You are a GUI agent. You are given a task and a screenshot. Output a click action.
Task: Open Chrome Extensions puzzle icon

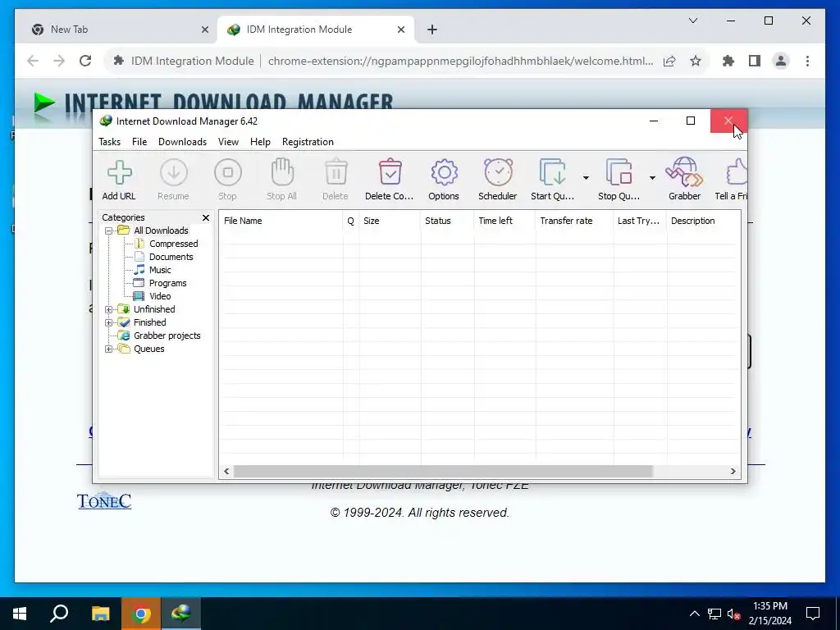(x=728, y=61)
